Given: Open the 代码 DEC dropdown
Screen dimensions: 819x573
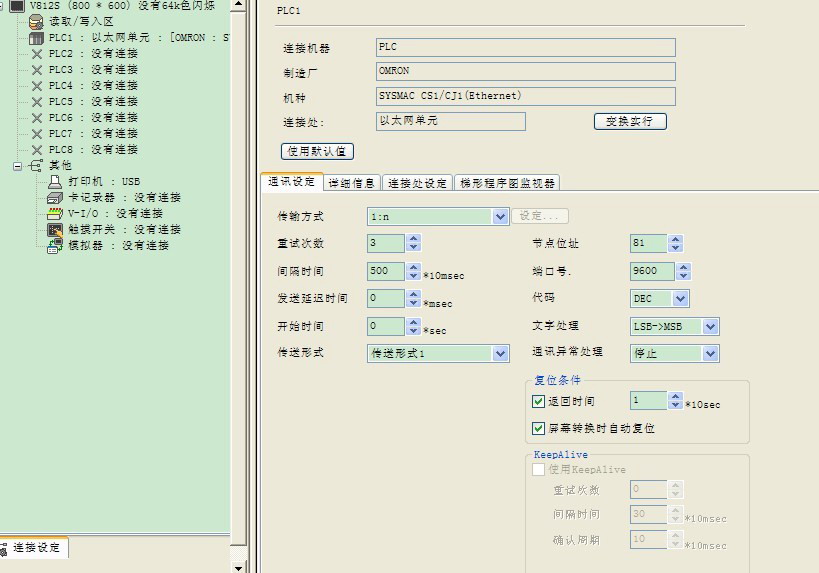Looking at the screenshot, I should [x=680, y=299].
